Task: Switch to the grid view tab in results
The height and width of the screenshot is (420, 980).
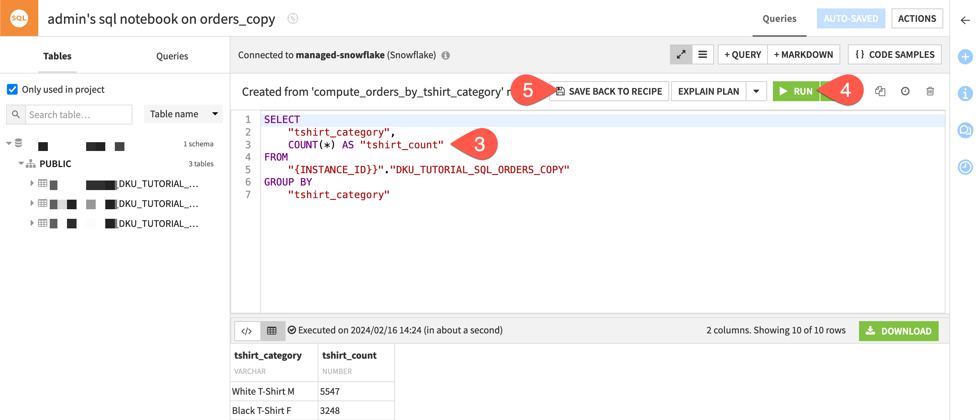Action: (x=271, y=330)
